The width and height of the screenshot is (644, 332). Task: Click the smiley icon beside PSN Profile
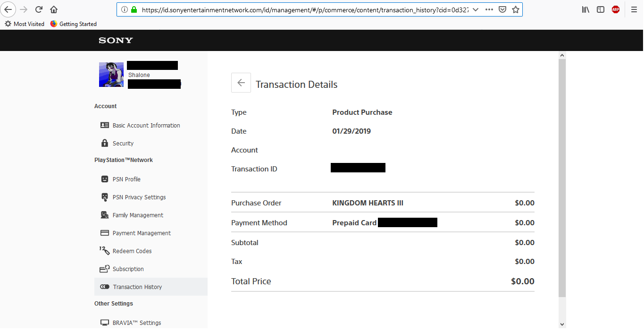(105, 179)
